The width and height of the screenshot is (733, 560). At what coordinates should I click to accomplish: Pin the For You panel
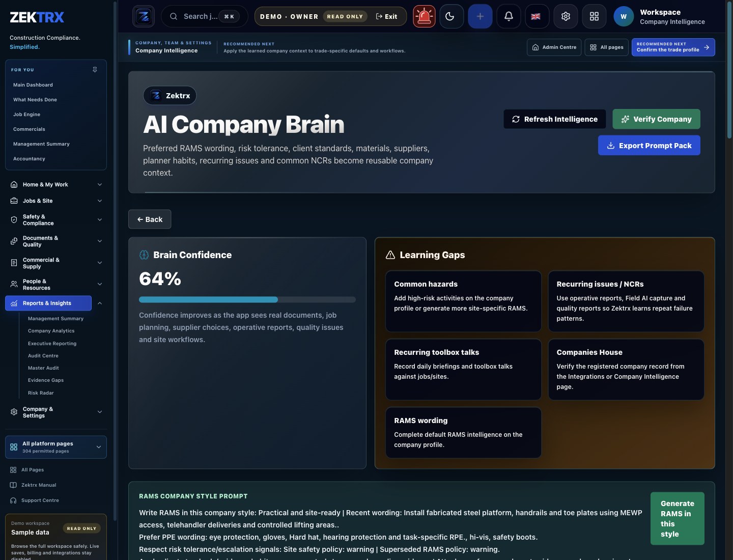pyautogui.click(x=95, y=69)
